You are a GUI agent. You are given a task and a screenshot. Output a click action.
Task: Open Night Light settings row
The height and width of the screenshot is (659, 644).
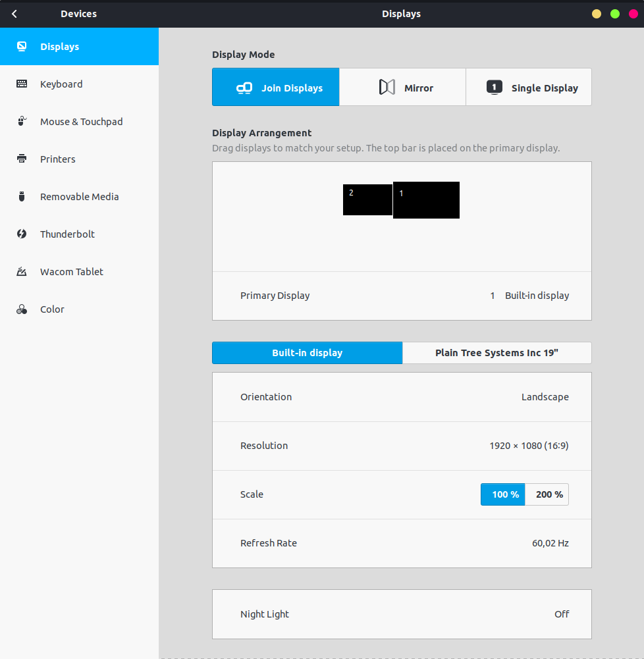[x=402, y=614]
